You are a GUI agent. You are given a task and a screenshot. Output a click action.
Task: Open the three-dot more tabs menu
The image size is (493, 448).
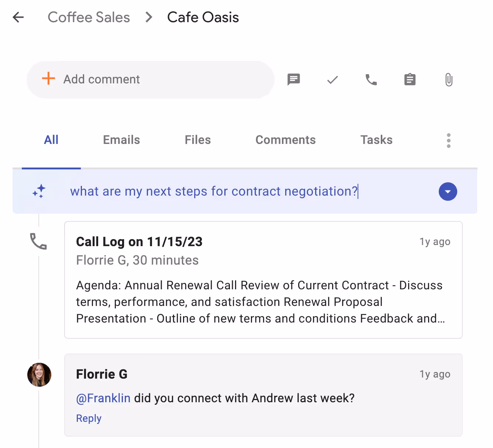click(449, 141)
